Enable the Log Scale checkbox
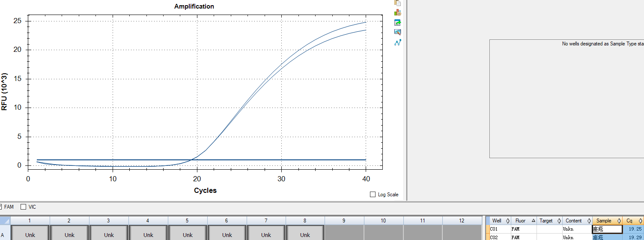644x240 pixels. [373, 195]
